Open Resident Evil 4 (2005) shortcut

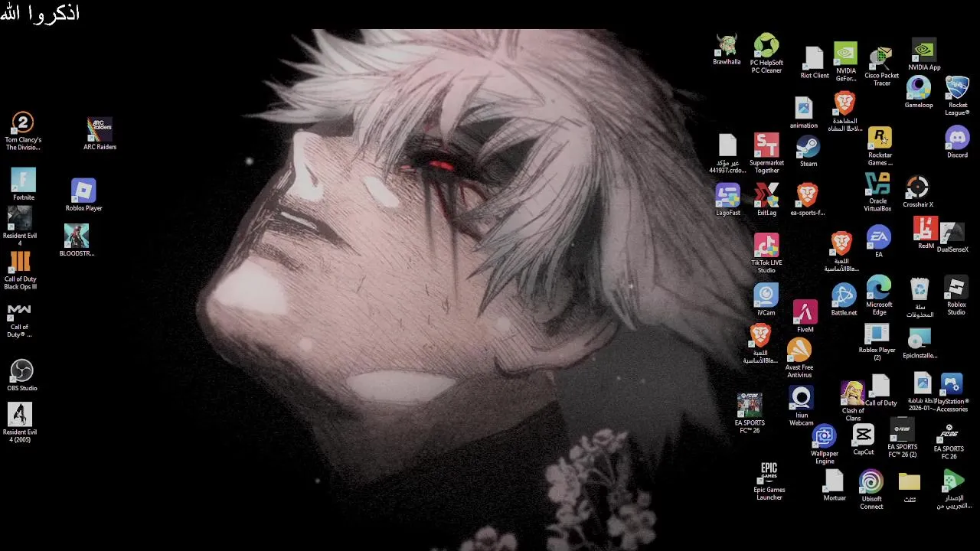(20, 423)
